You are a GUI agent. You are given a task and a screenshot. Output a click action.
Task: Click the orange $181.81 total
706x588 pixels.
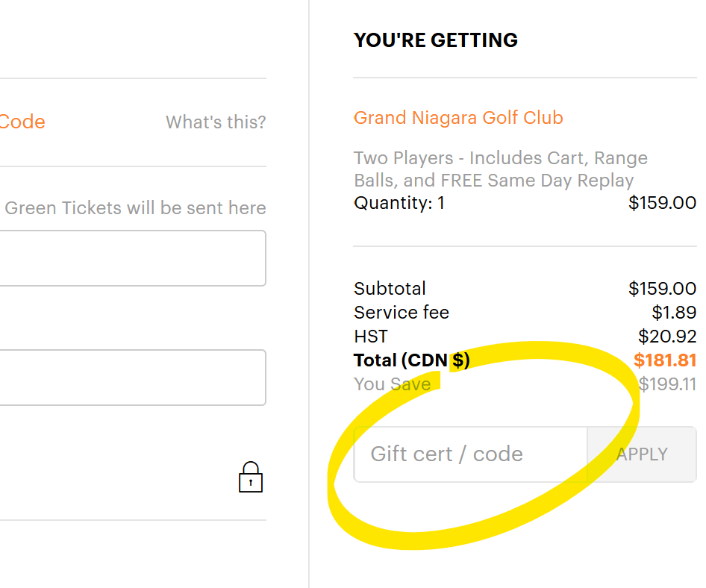click(665, 360)
